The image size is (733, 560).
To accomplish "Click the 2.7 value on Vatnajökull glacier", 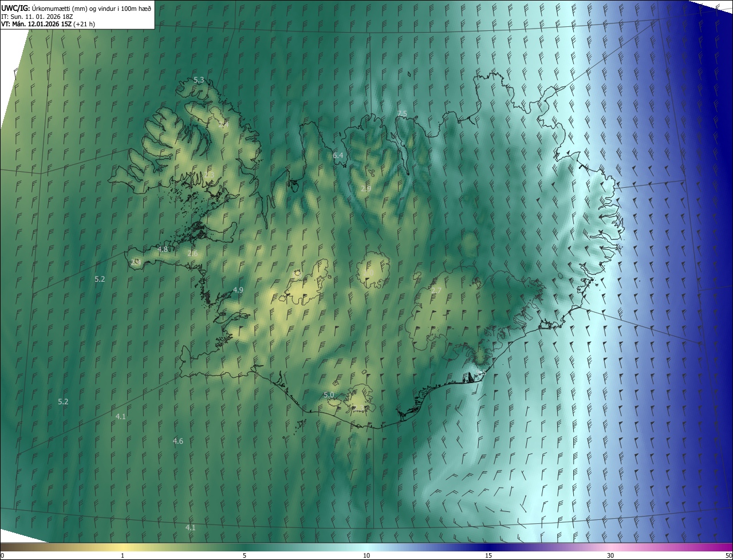I will coord(436,291).
